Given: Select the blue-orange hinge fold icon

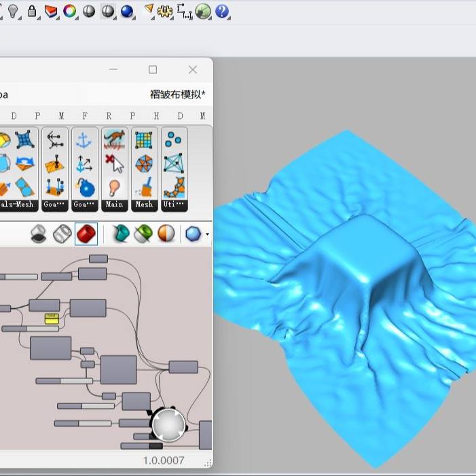Looking at the screenshot, I should 25,164.
